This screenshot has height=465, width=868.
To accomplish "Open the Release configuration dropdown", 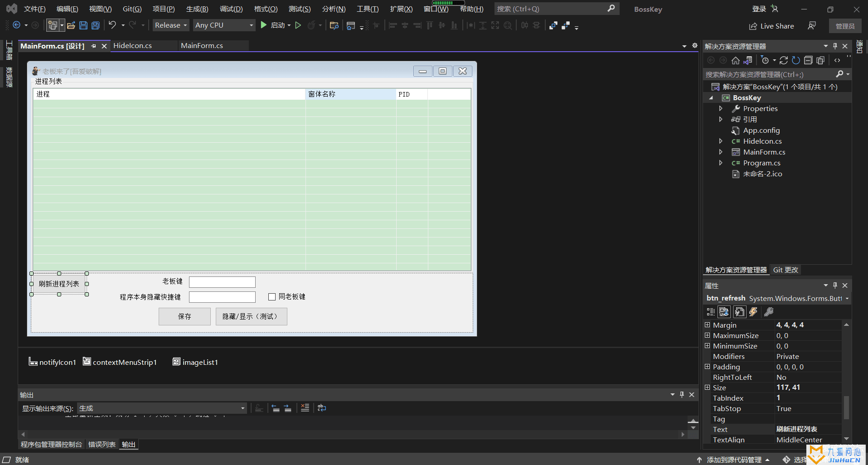I will tap(171, 25).
